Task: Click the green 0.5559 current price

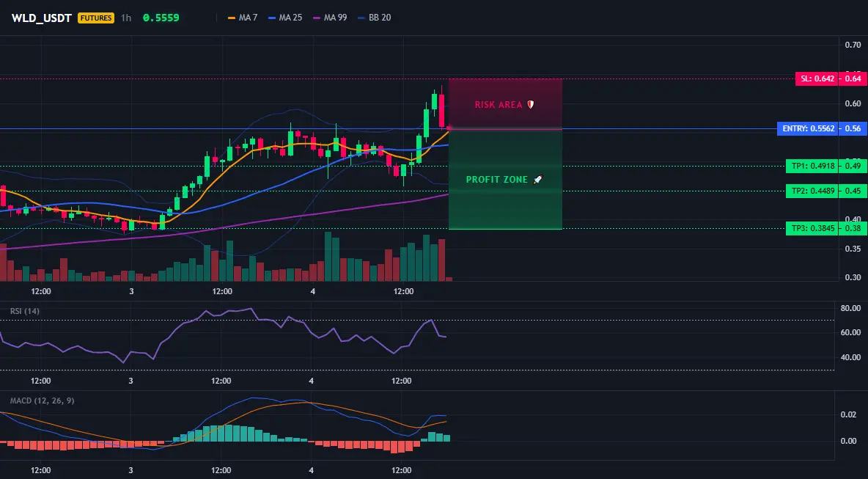Action: tap(161, 18)
